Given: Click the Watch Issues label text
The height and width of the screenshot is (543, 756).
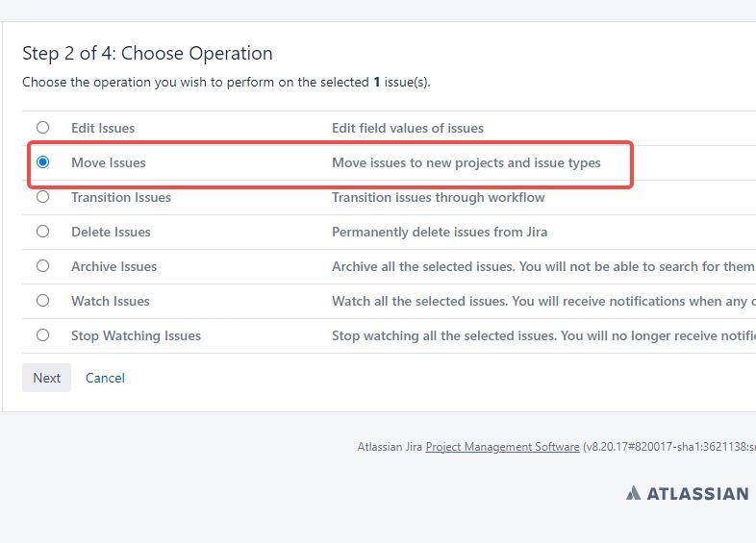Looking at the screenshot, I should (111, 301).
